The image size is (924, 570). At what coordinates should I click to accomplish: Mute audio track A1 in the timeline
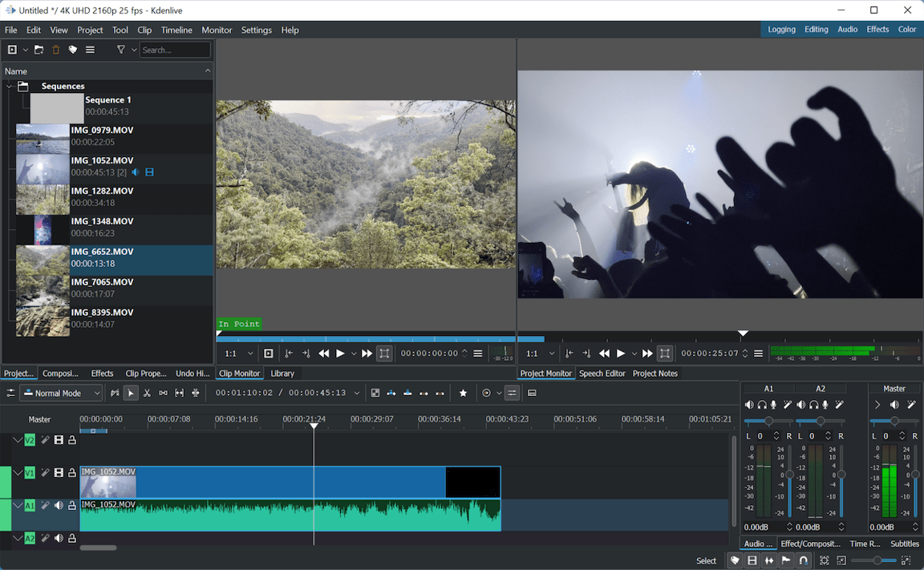[58, 506]
